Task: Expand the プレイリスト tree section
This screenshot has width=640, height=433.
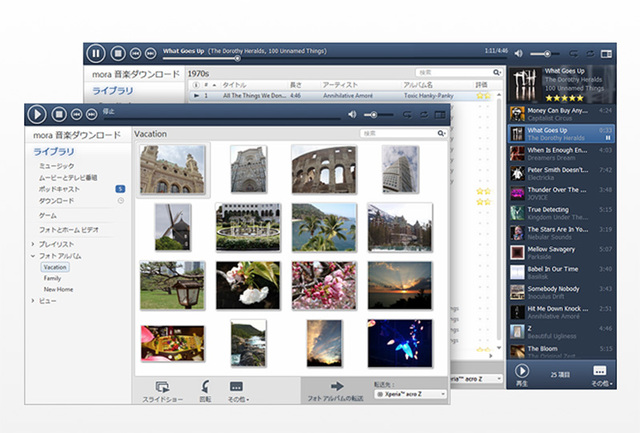Action: click(33, 243)
